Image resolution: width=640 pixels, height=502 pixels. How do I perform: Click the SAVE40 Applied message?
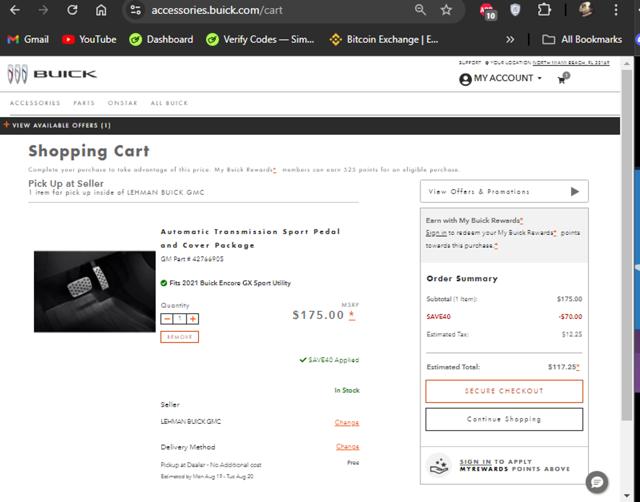(329, 360)
